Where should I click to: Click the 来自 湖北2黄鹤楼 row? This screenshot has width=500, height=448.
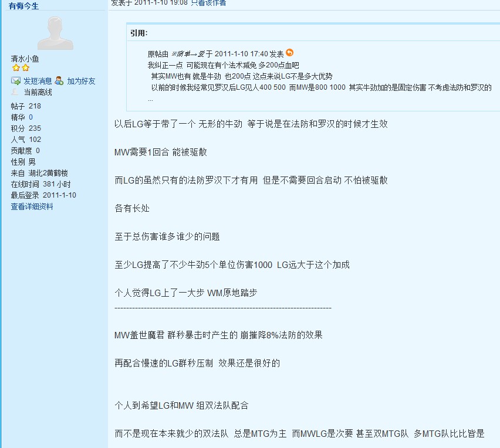tap(39, 173)
